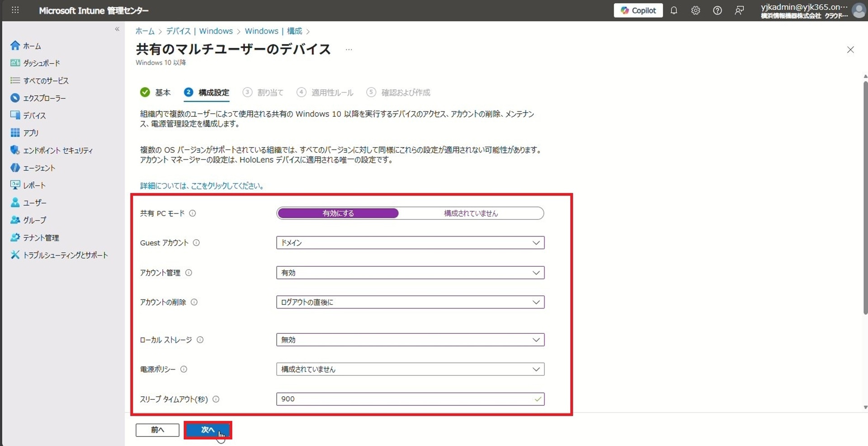Viewport: 868px width, 446px height.
Task: Click the 詳細については link
Action: pyautogui.click(x=202, y=186)
